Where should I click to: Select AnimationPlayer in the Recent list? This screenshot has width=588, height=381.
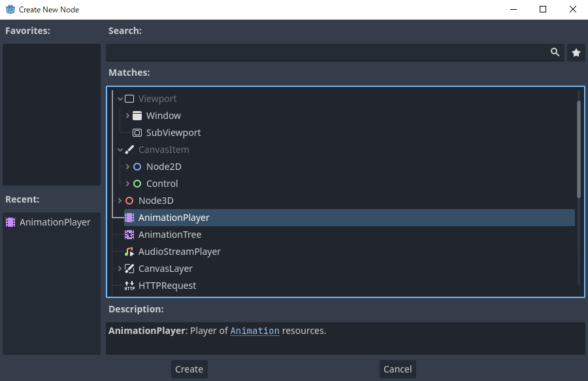pos(49,222)
